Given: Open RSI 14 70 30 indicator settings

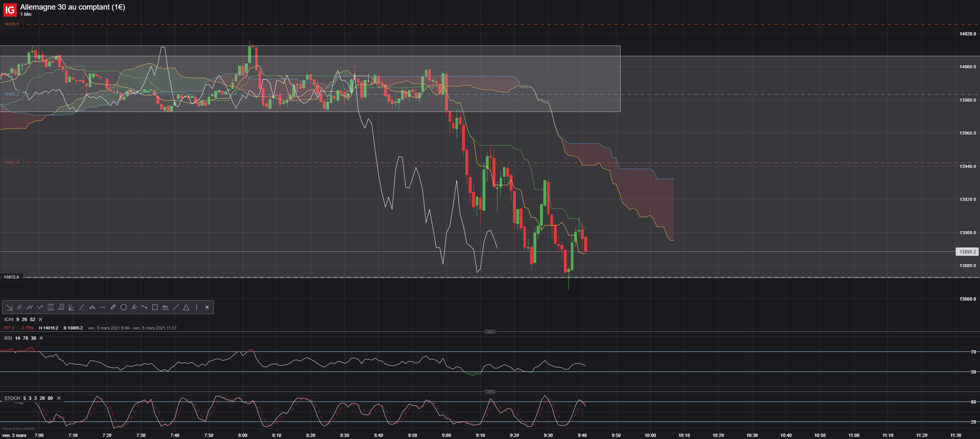Looking at the screenshot, I should point(20,338).
